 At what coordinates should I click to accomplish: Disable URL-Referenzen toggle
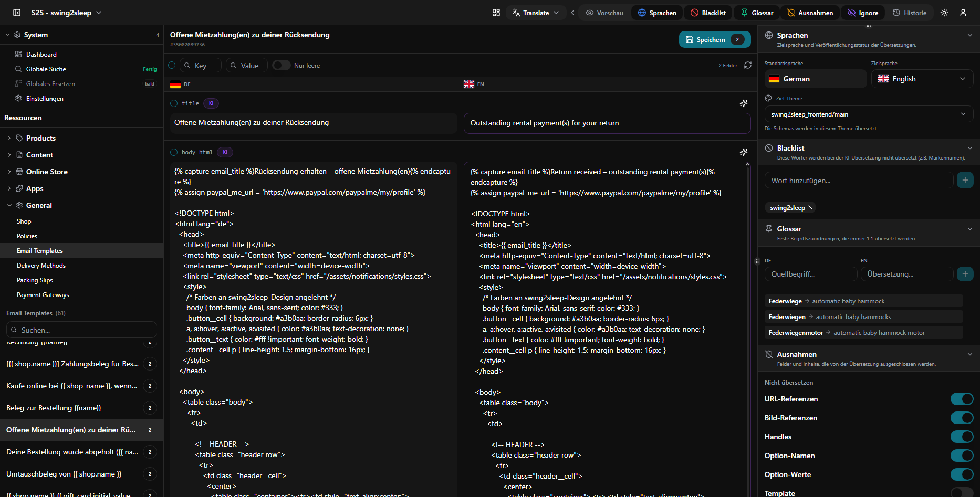[962, 399]
